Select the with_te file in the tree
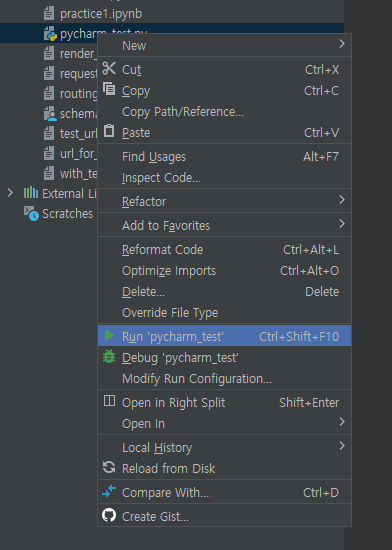This screenshot has width=392, height=550. tap(79, 174)
